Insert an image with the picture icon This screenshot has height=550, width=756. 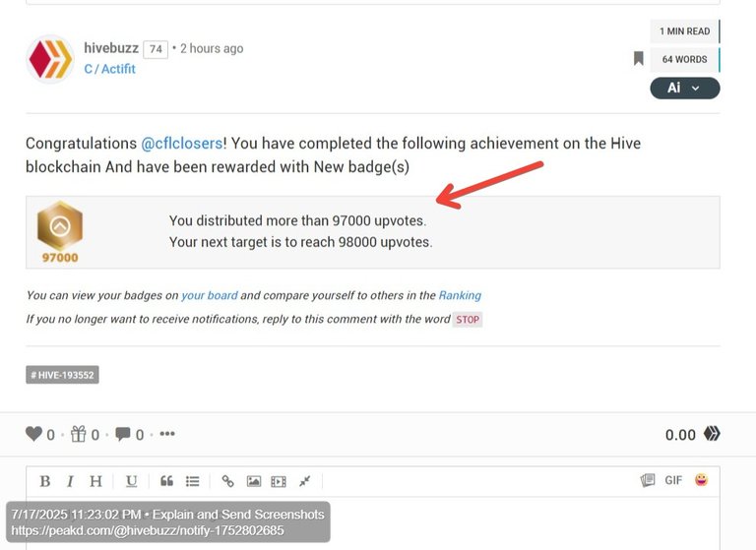click(254, 481)
